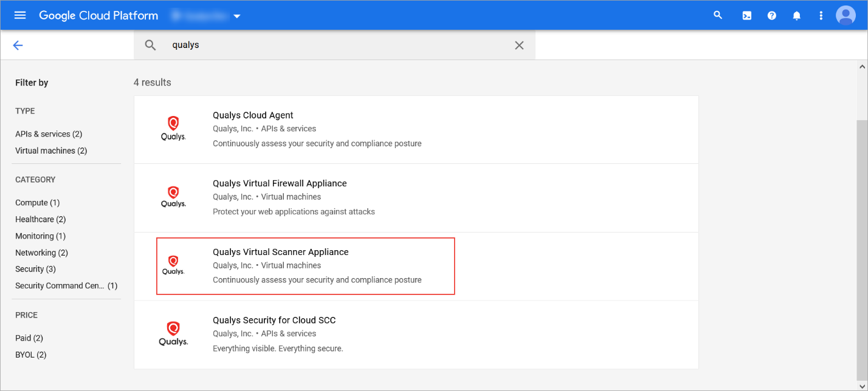The image size is (868, 391).
Task: Click the Qualys Security for Cloud SCC logo
Action: [173, 333]
